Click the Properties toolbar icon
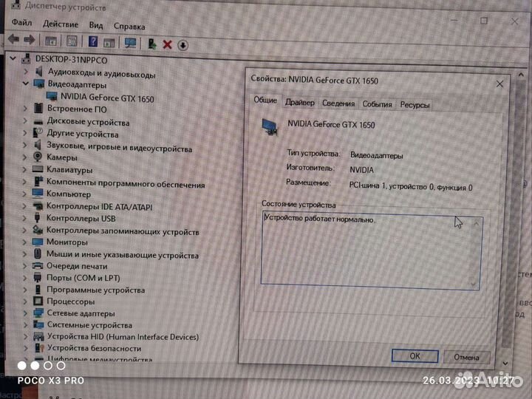Image resolution: width=532 pixels, height=399 pixels. [x=72, y=41]
